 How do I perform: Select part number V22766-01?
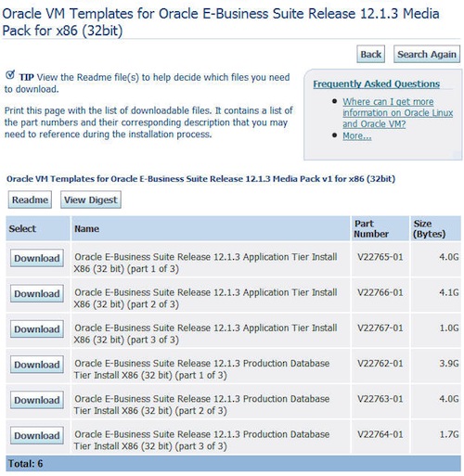(380, 292)
